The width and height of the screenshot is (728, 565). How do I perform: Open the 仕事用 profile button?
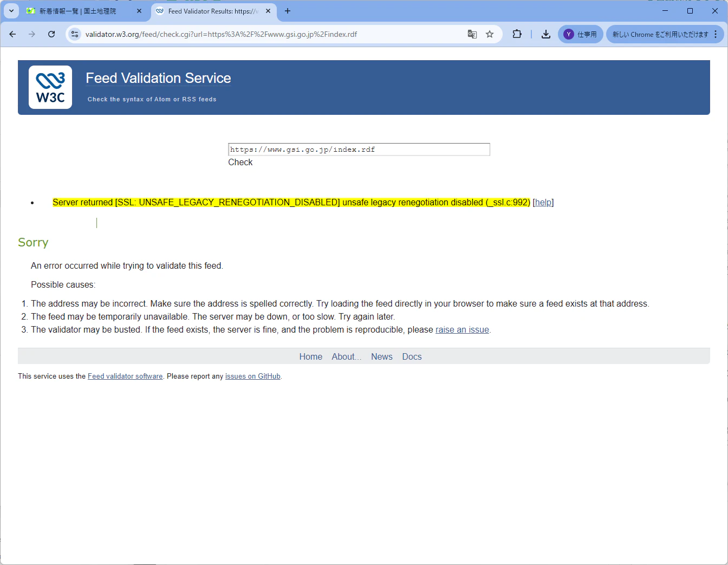581,34
